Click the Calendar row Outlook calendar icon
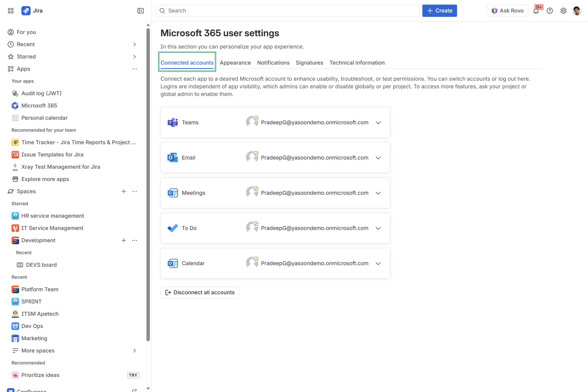This screenshot has width=588, height=392. (173, 263)
